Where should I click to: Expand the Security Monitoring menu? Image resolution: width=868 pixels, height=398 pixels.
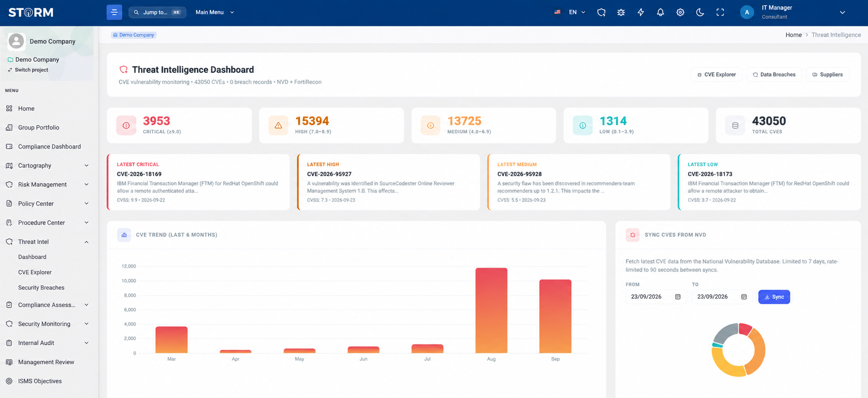click(47, 324)
